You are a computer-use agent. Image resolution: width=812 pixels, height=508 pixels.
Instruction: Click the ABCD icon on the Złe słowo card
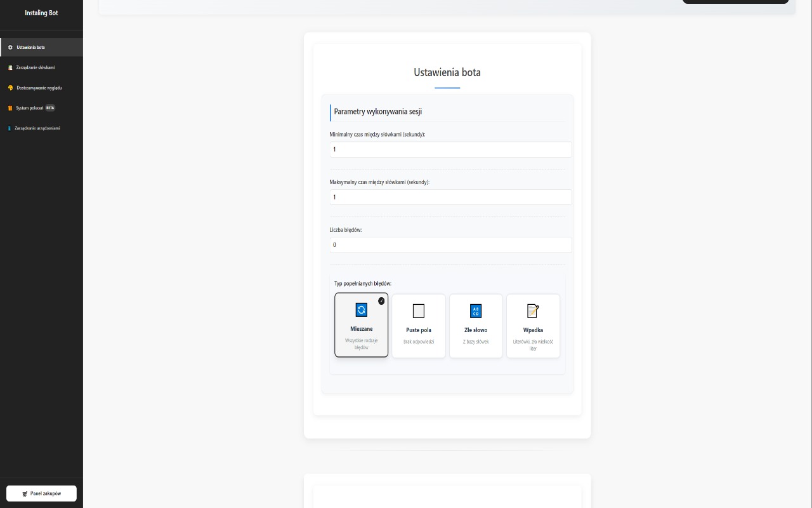point(476,311)
